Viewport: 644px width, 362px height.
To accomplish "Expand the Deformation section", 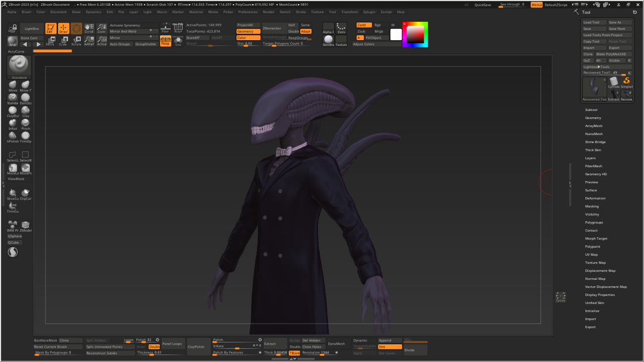I will (595, 198).
